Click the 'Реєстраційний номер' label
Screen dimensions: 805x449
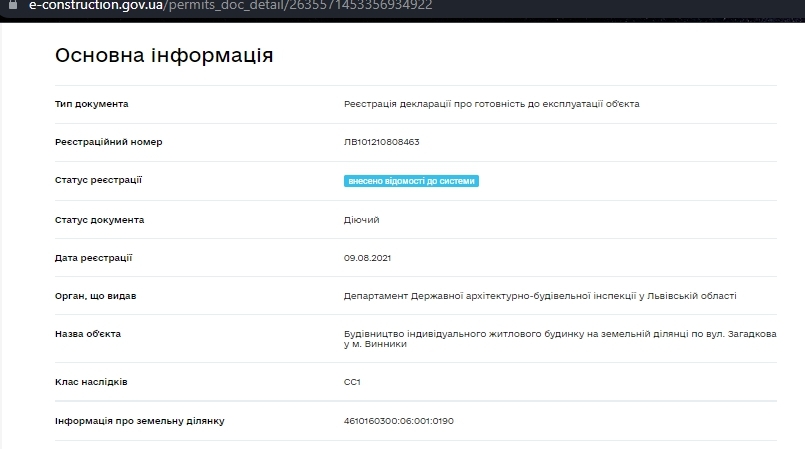tap(108, 142)
